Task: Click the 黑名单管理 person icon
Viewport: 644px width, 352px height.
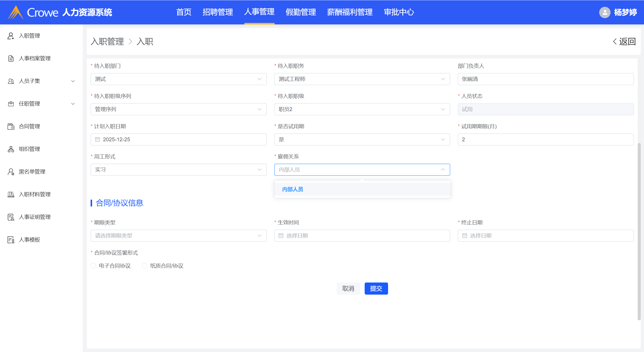Action: 11,172
